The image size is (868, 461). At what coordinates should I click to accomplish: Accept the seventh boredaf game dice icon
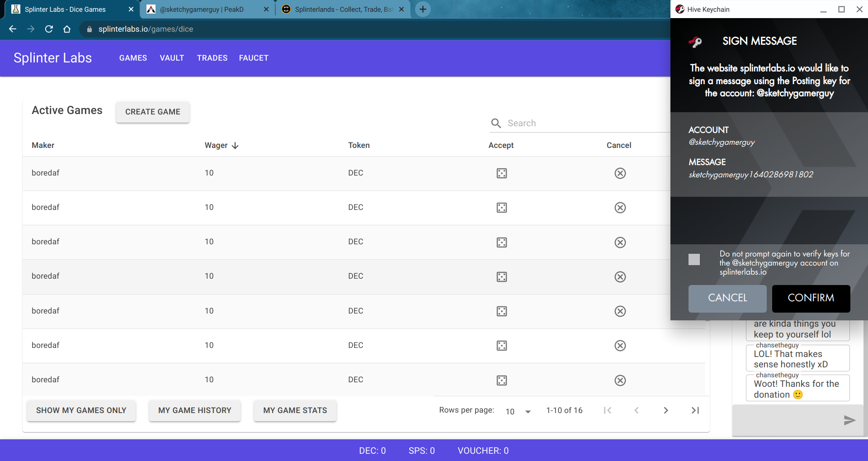[x=501, y=380]
